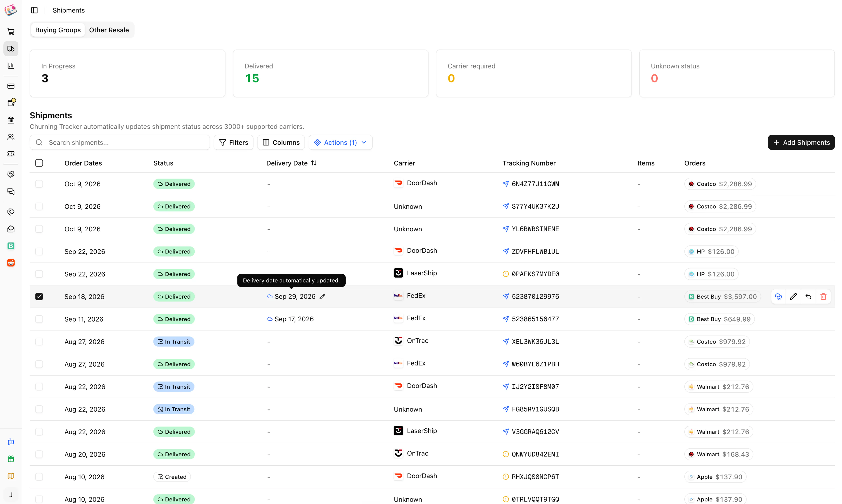The image size is (842, 504).
Task: Click the Delivered stats card
Action: click(331, 73)
